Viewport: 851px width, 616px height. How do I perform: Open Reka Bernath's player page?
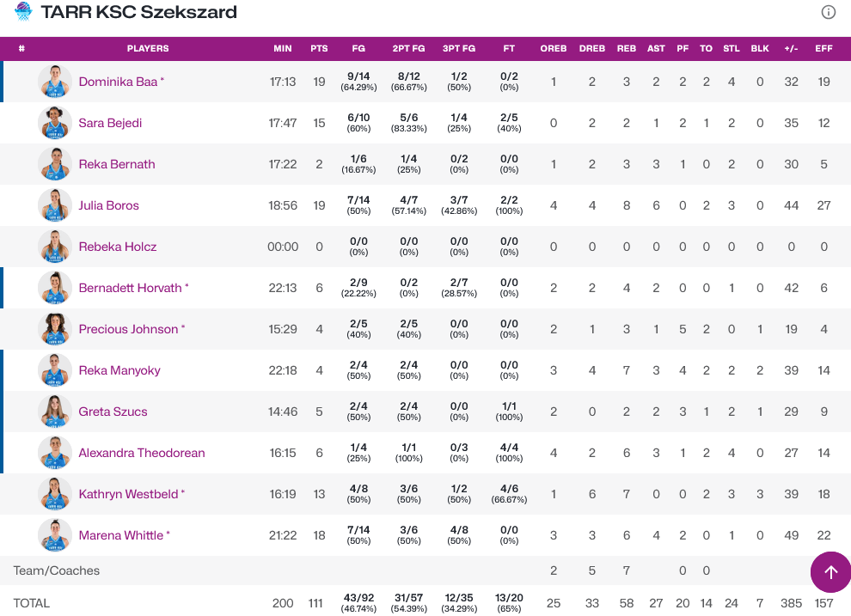coord(117,164)
